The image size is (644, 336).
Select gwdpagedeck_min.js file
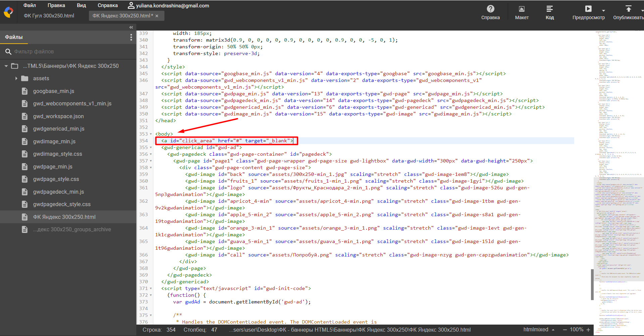click(58, 192)
